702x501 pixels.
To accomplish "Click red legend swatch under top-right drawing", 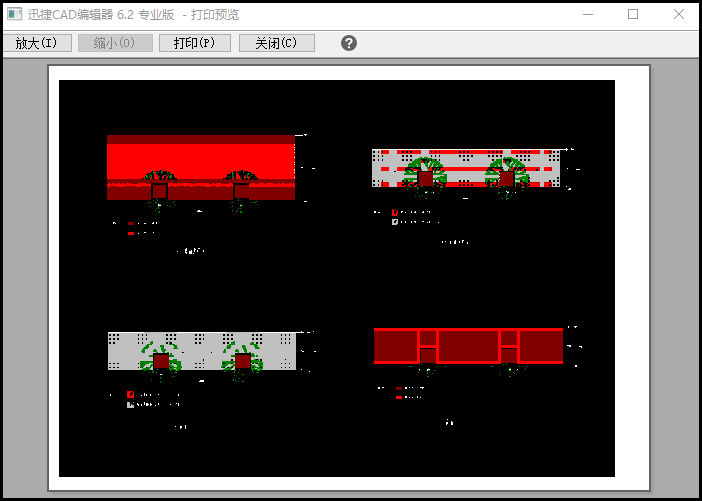I will [395, 212].
